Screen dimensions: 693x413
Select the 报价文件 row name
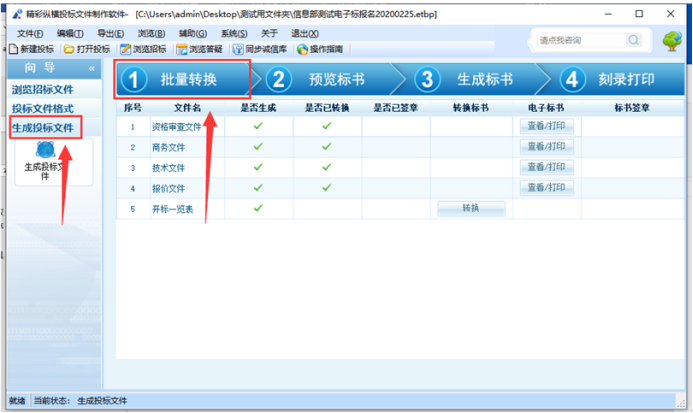[168, 189]
